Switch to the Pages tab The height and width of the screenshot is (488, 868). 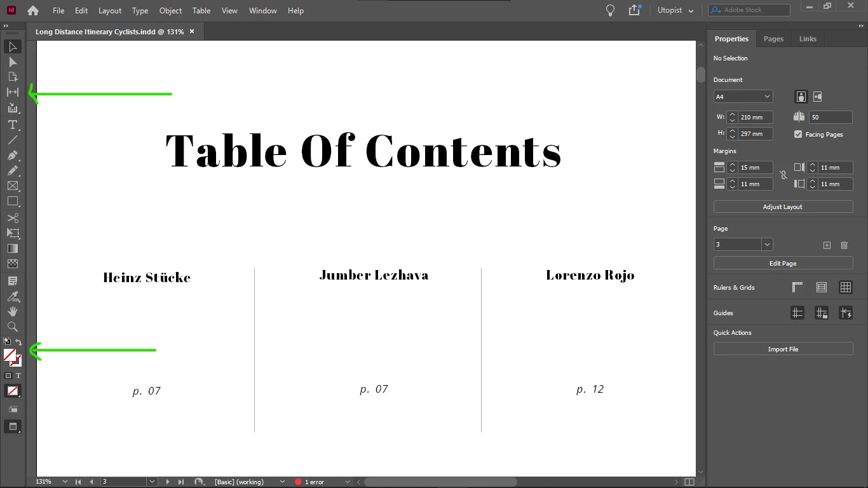tap(773, 39)
